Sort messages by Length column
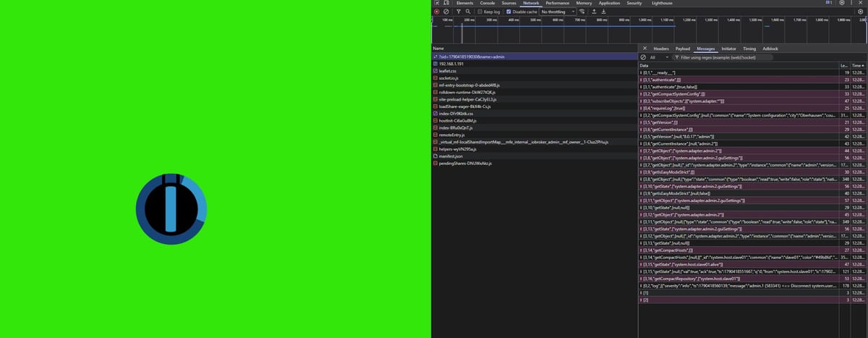 point(845,65)
